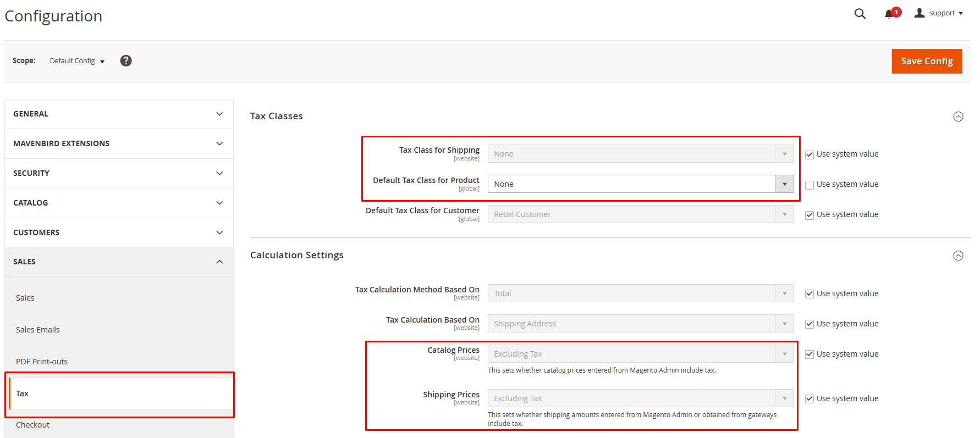Uncheck system value for Catalog Prices
This screenshot has height=438, width=980.
point(810,354)
